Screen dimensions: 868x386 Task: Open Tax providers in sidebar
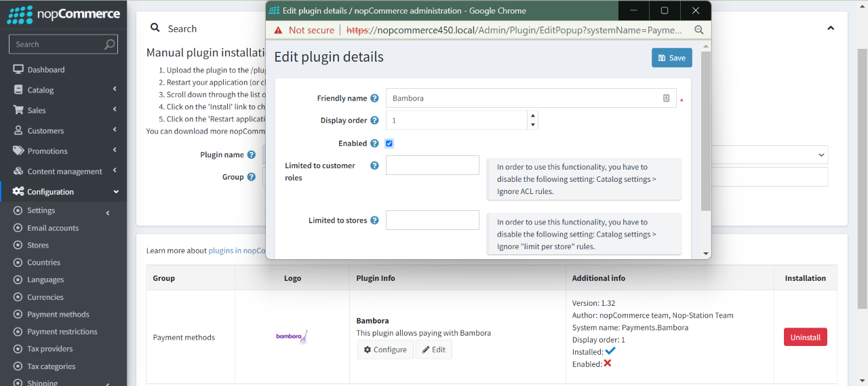pos(50,349)
